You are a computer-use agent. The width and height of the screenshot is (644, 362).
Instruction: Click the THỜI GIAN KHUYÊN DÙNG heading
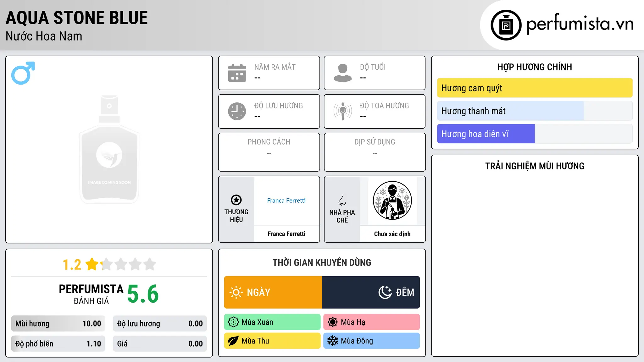(x=322, y=262)
